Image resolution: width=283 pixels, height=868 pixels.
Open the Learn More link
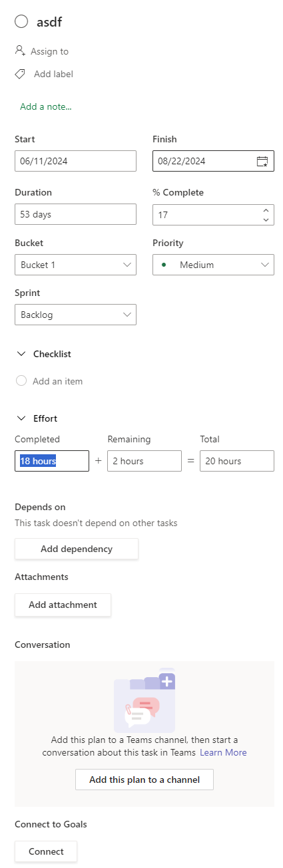(x=223, y=752)
